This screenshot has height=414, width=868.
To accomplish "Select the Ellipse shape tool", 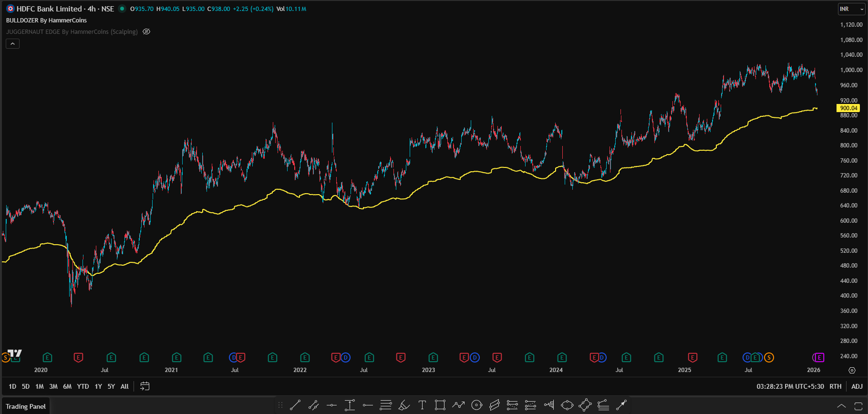I will point(567,405).
